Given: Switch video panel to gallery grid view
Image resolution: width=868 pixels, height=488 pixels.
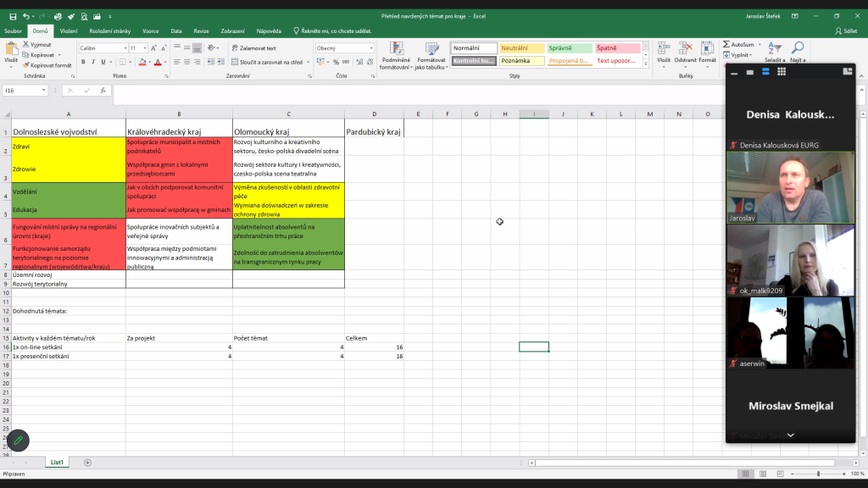Looking at the screenshot, I should click(x=782, y=71).
